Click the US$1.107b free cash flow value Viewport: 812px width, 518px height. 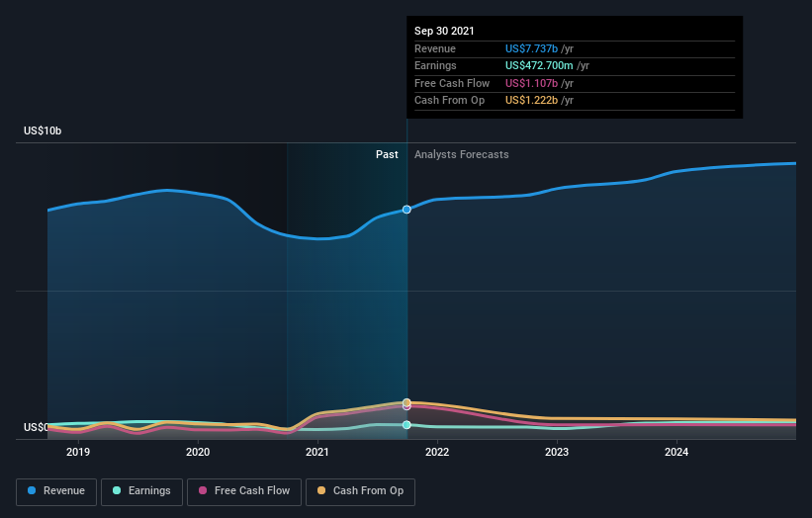point(531,83)
